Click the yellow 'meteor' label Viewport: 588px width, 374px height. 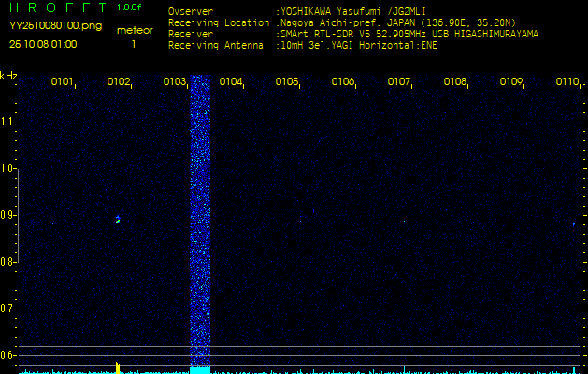135,30
